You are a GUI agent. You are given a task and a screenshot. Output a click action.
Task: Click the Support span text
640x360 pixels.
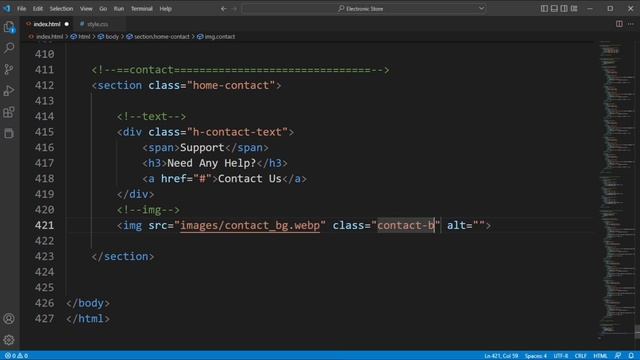coord(202,147)
